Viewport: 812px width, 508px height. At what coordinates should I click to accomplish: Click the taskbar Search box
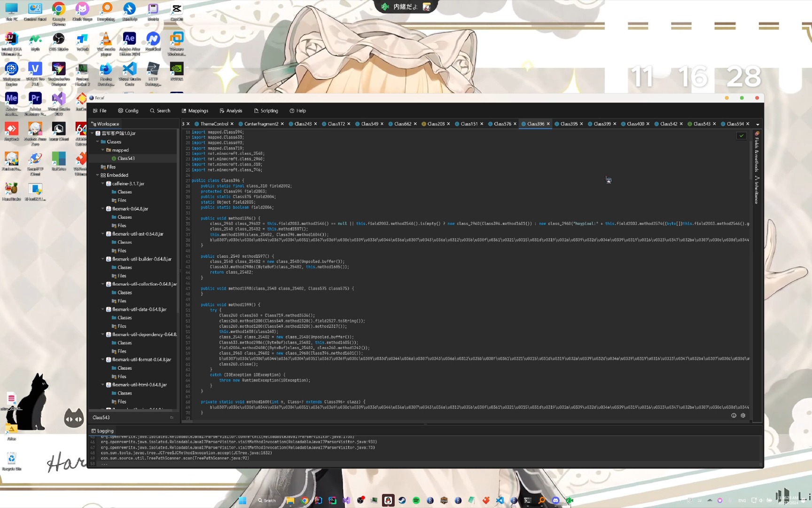[x=267, y=500]
